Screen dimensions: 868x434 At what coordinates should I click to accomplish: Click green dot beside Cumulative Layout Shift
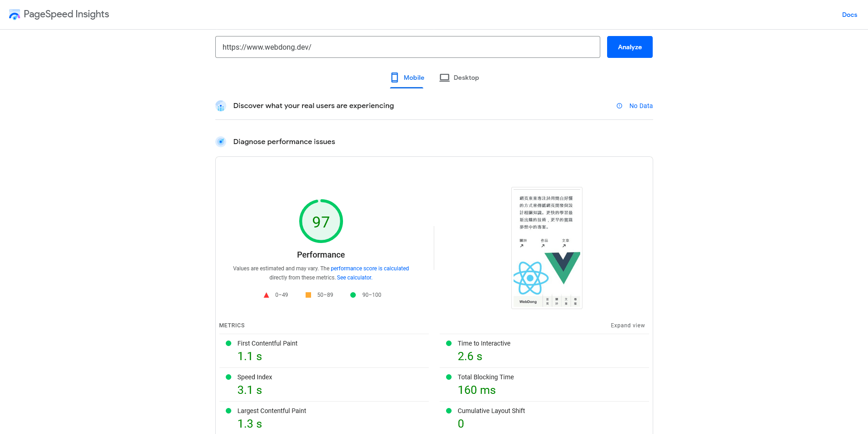(449, 411)
